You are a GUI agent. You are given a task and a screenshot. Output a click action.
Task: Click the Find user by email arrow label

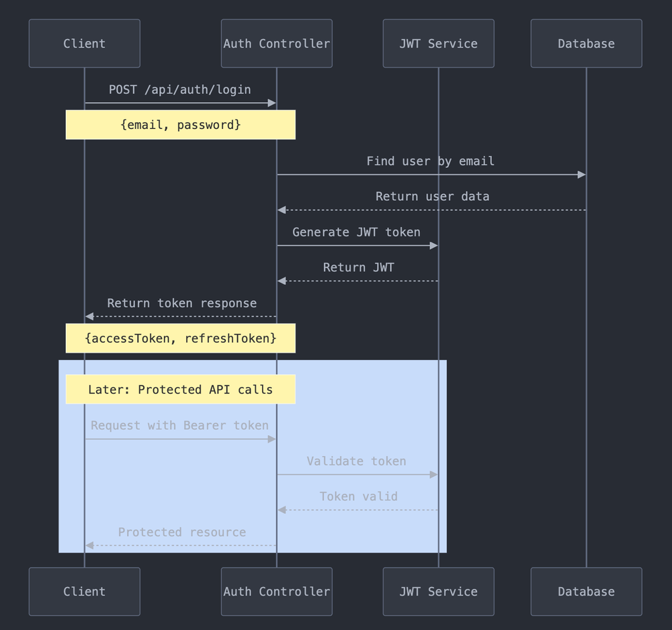430,161
